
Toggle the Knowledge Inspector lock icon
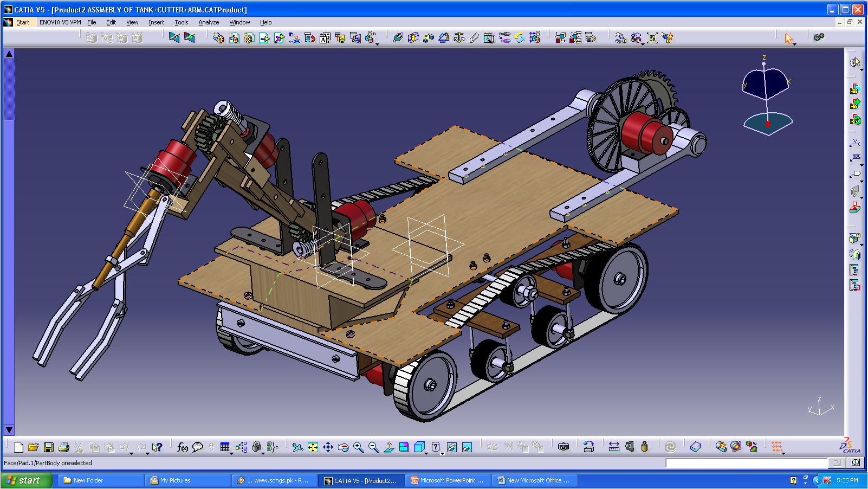point(257,447)
